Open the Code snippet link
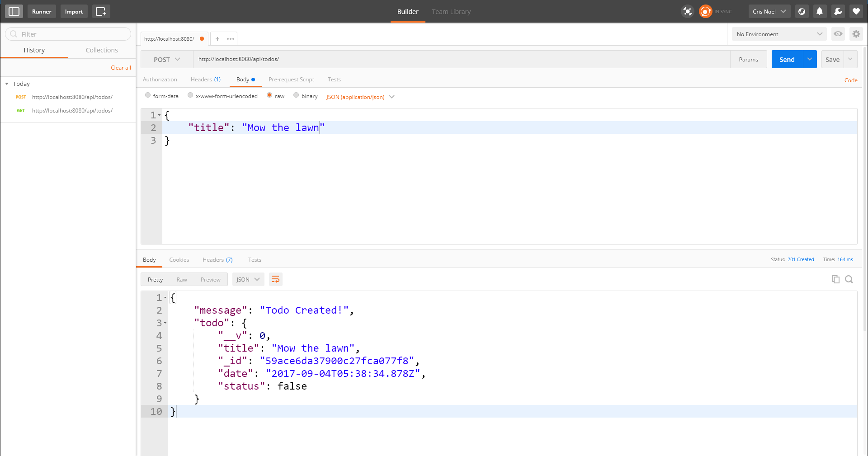Viewport: 868px width, 456px height. [x=851, y=80]
